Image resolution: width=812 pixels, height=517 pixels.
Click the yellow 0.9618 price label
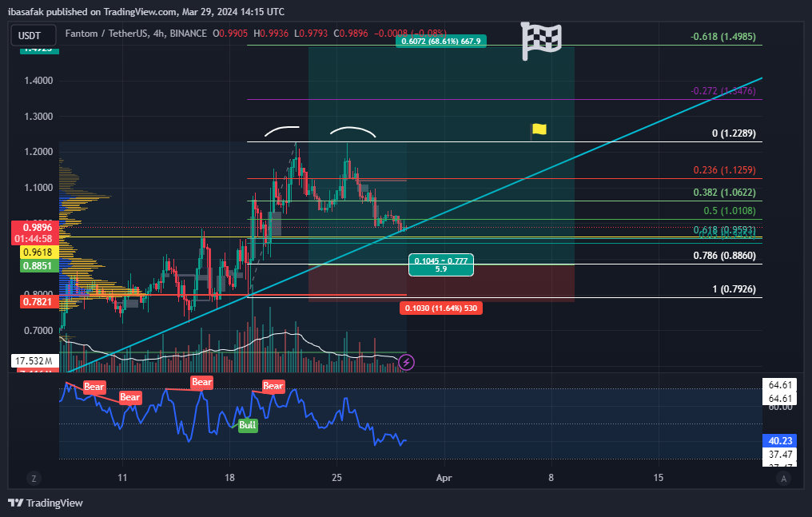coord(39,253)
